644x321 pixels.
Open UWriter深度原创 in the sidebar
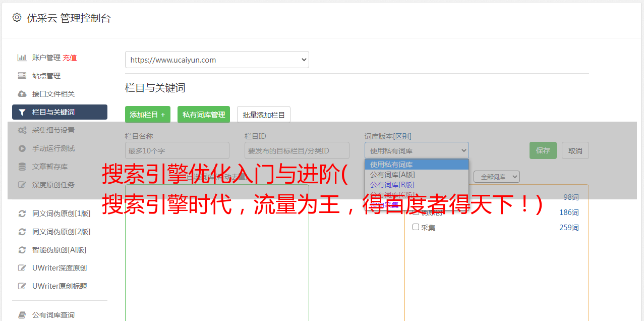point(60,268)
